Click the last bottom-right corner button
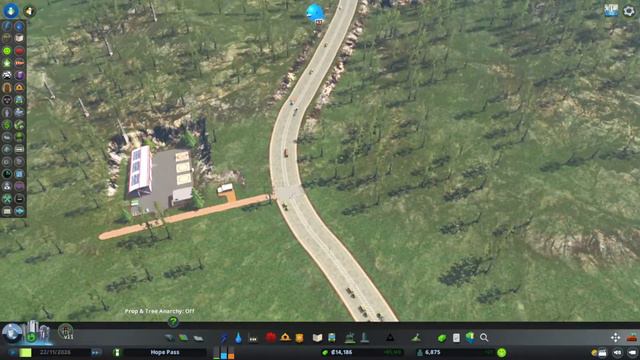The height and width of the screenshot is (360, 640). click(x=632, y=353)
